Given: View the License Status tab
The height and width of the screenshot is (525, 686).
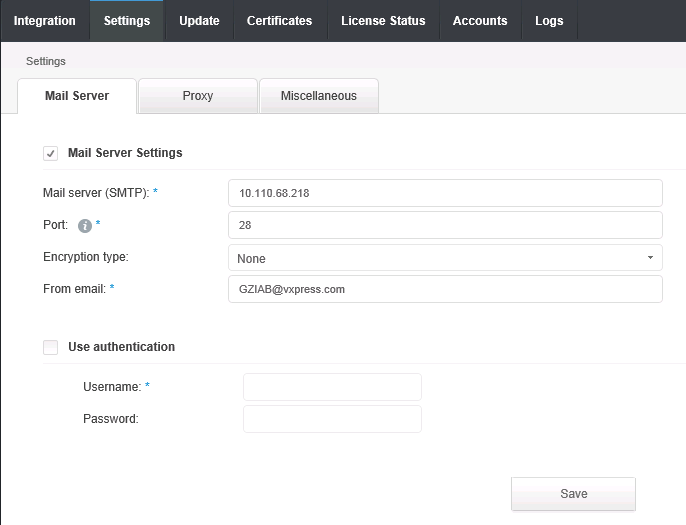Looking at the screenshot, I should [383, 21].
